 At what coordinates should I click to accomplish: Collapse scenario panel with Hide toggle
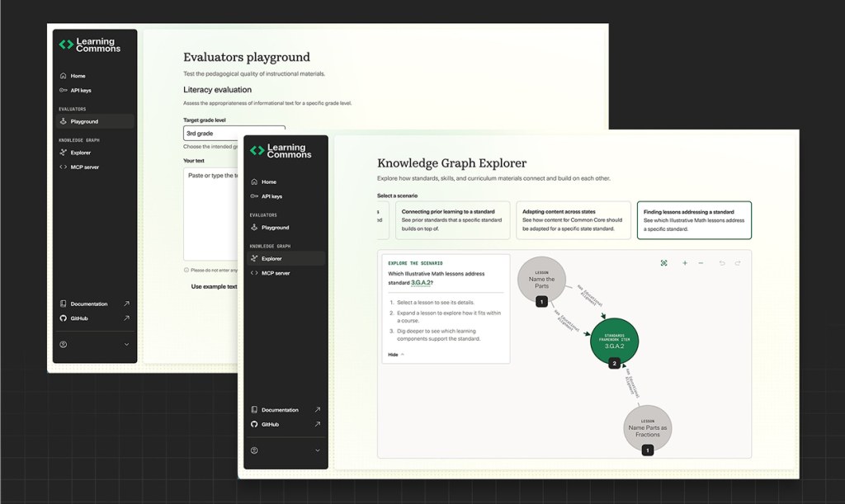[395, 355]
